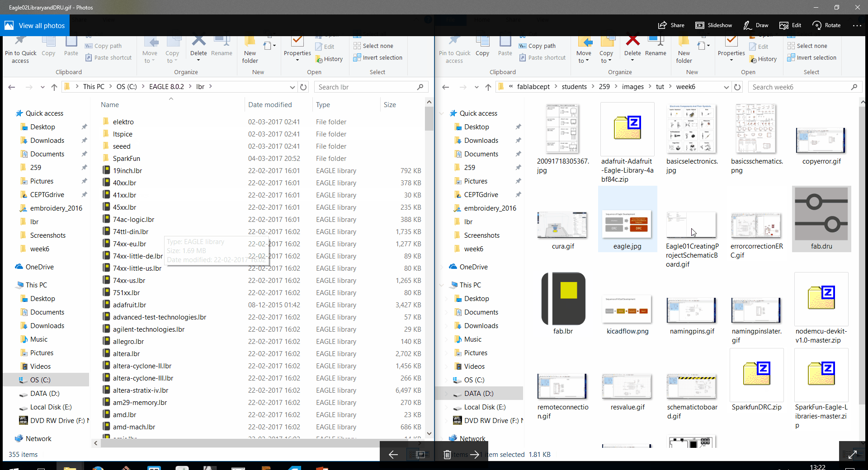This screenshot has height=470, width=868.
Task: Collapse This PC in right navigation pane
Action: tap(441, 285)
